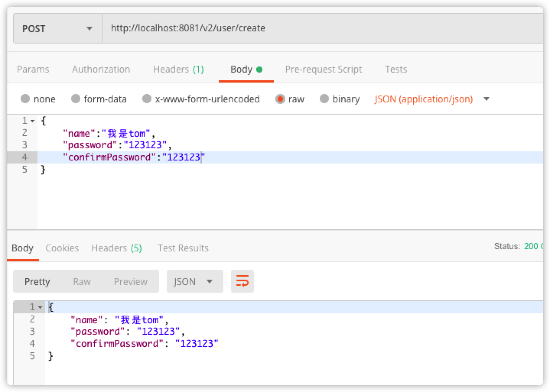
Task: Select the binary body option
Action: [340, 99]
